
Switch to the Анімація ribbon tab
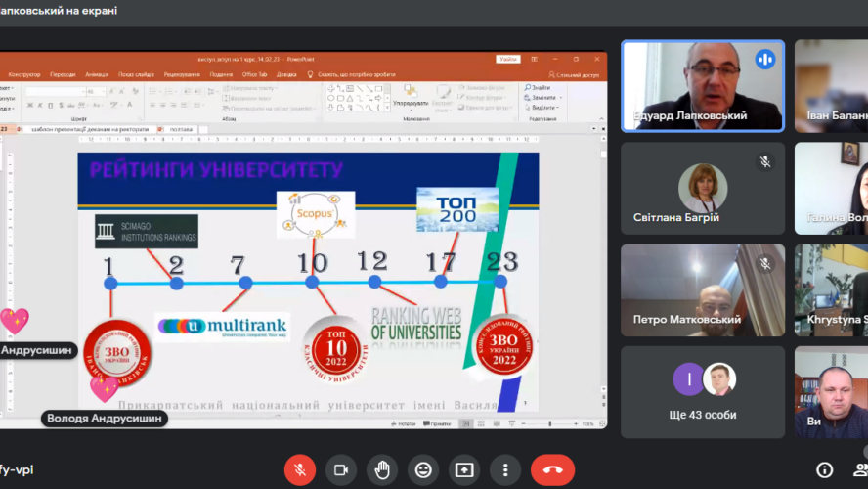point(97,74)
